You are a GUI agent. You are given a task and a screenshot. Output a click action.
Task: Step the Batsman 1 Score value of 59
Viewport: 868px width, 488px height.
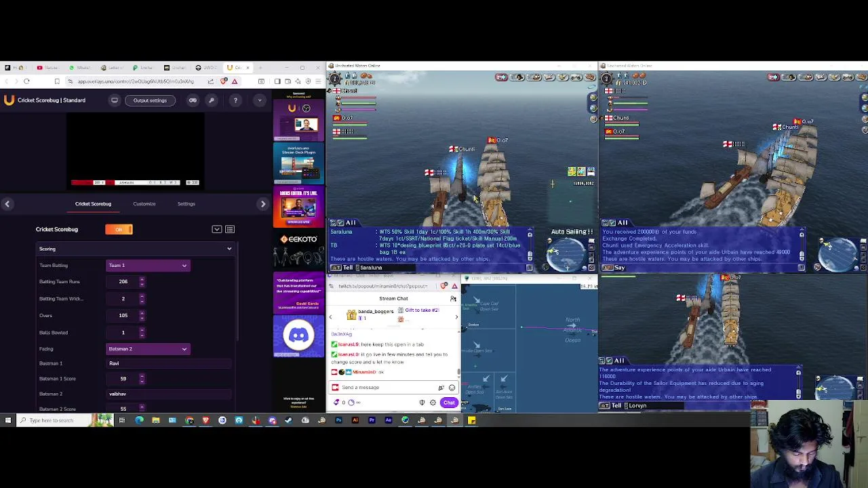point(142,378)
